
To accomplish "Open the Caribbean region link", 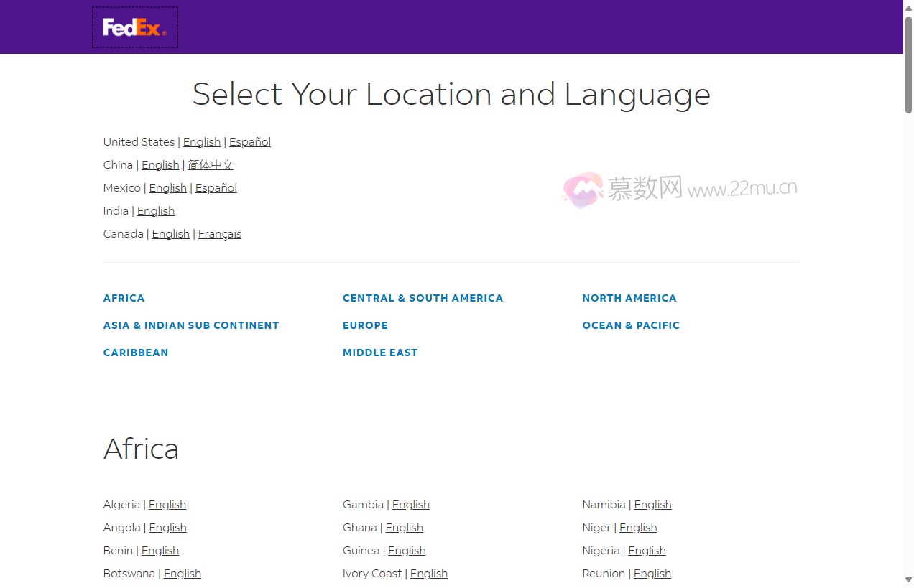I will pyautogui.click(x=135, y=353).
